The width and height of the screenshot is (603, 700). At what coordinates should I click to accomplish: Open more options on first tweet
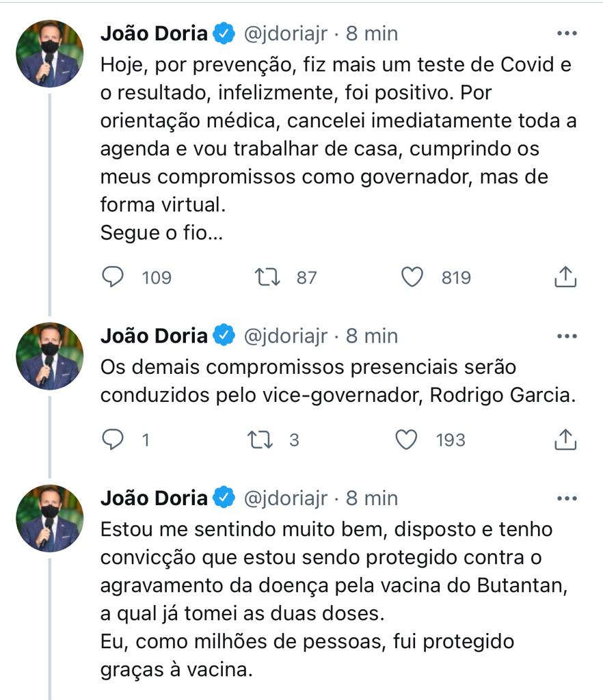click(x=567, y=33)
